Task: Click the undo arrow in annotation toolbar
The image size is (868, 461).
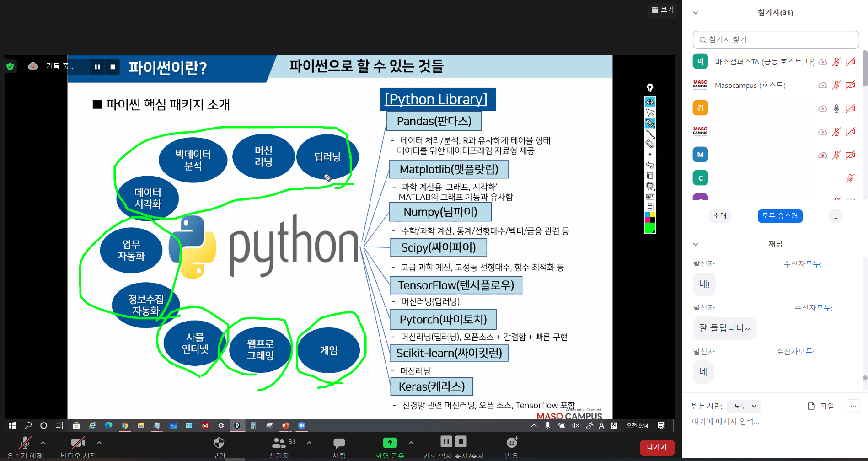Action: click(x=650, y=165)
